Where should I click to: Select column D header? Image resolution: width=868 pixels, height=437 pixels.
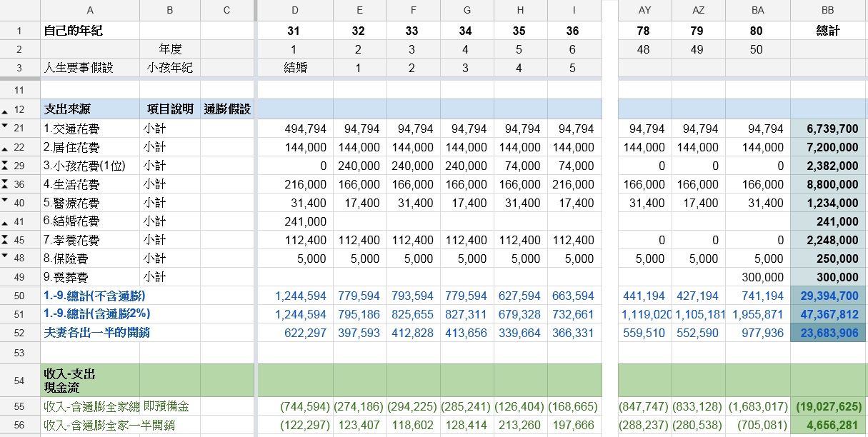tap(294, 10)
